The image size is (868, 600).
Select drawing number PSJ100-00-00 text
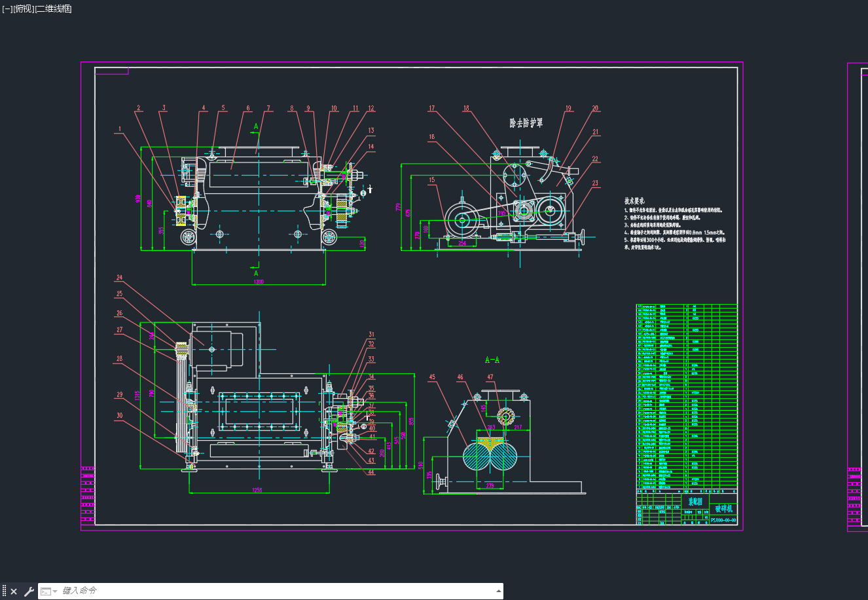pos(723,520)
